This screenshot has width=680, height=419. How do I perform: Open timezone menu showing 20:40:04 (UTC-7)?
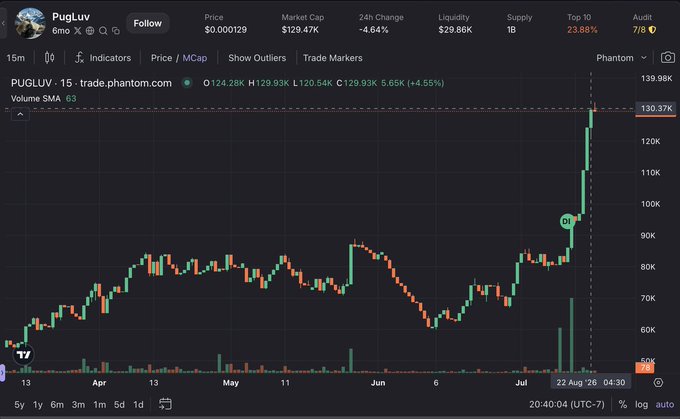coord(566,404)
